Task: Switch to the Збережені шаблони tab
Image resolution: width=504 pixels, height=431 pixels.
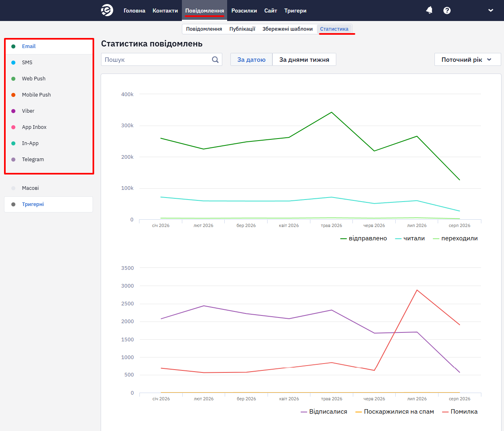Action: click(x=287, y=29)
